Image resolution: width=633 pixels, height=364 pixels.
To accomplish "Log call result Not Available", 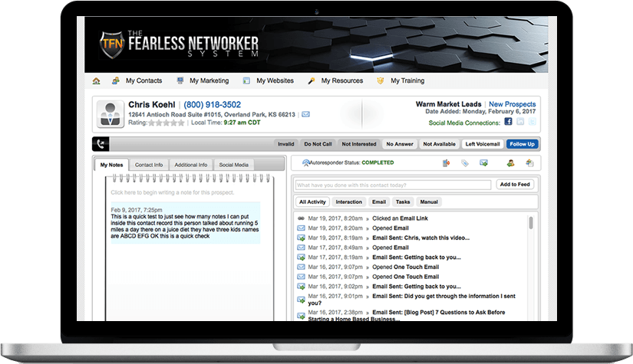I will [x=439, y=144].
